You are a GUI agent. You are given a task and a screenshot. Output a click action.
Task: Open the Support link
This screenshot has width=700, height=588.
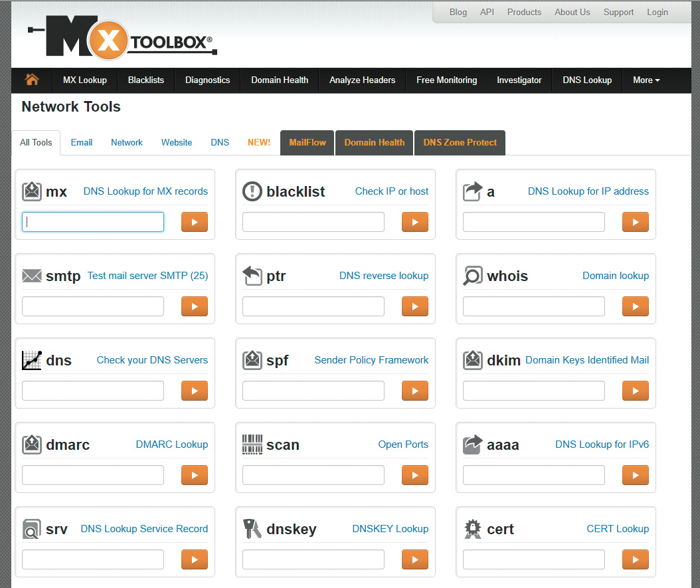619,12
